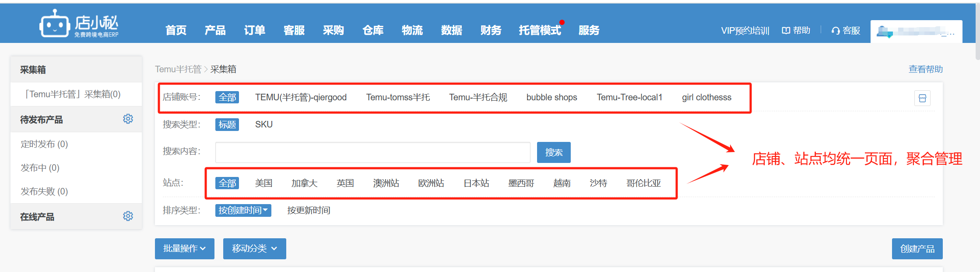Open the 订单 menu
Viewport: 980px width, 272px height.
[x=255, y=30]
